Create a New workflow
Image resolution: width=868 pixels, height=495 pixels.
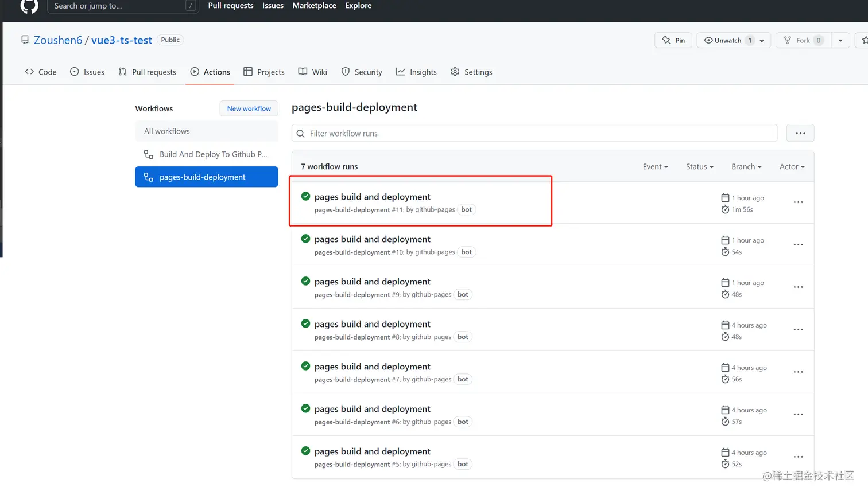pyautogui.click(x=249, y=108)
